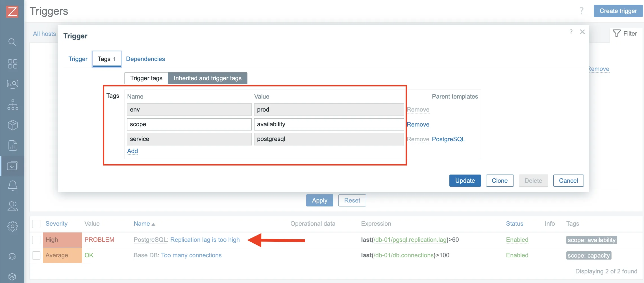Image resolution: width=644 pixels, height=283 pixels.
Task: Switch to the Dependencies tab
Action: (145, 59)
